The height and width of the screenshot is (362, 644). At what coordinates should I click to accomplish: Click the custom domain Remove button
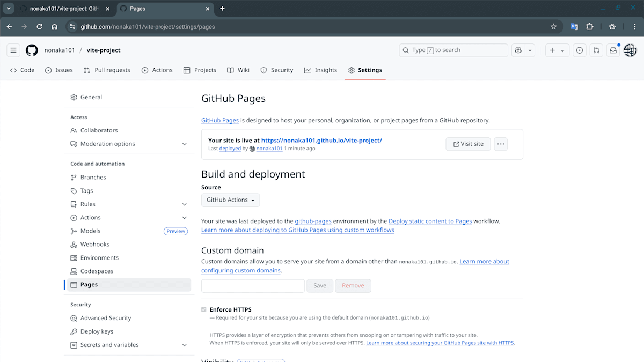tap(353, 286)
